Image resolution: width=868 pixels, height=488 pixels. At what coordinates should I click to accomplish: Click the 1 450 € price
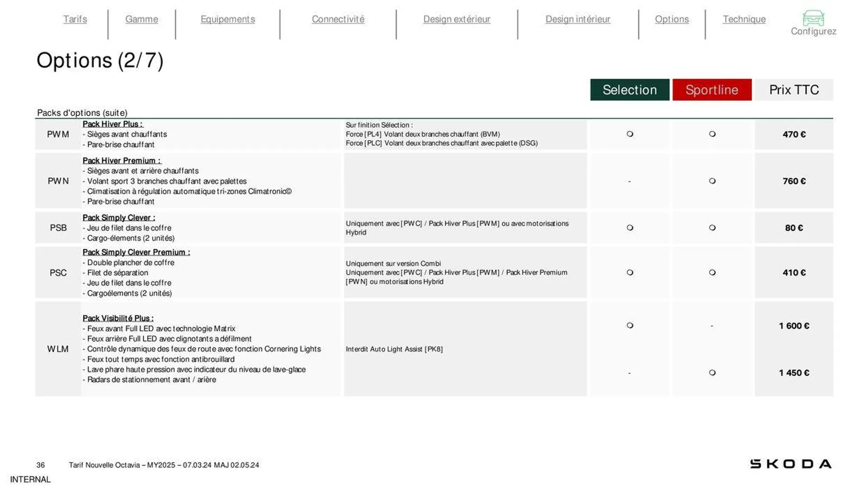point(794,373)
